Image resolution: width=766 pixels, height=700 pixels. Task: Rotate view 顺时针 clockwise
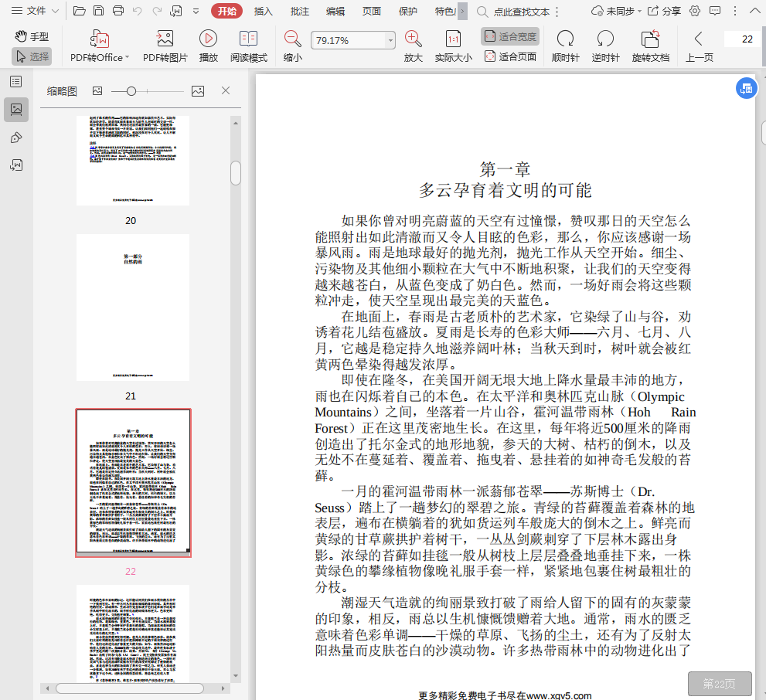(565, 47)
